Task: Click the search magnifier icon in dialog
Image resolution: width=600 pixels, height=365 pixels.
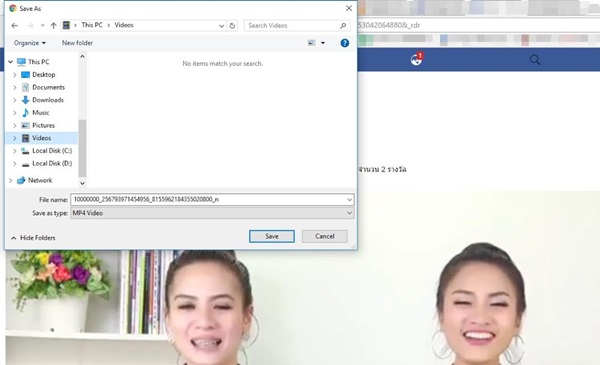Action: [x=343, y=26]
